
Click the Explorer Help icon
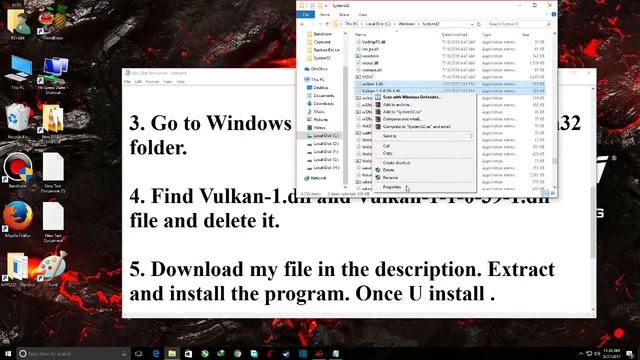click(553, 14)
